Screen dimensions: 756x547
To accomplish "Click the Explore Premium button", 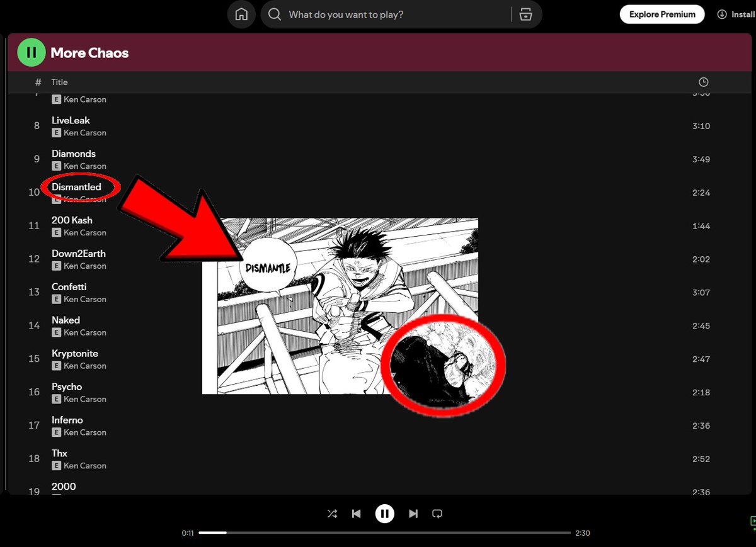I will (662, 14).
